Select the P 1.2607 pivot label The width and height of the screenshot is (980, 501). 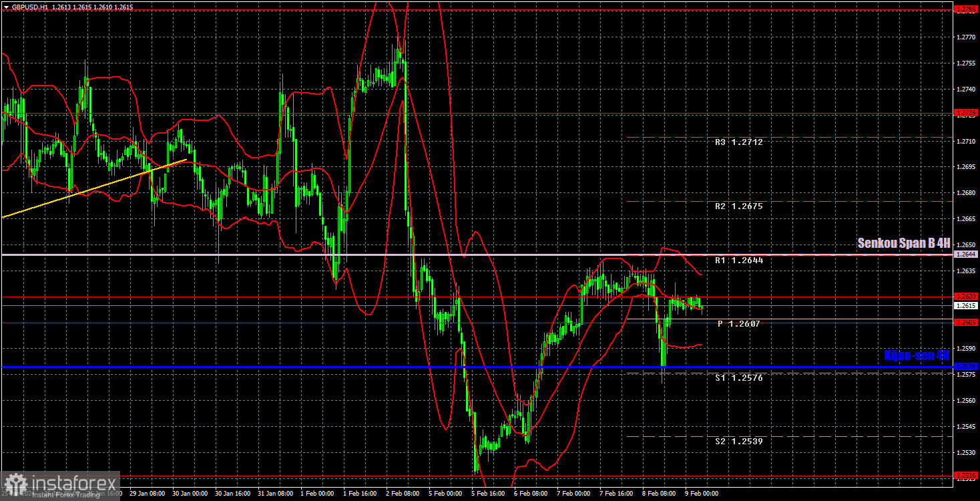[739, 323]
